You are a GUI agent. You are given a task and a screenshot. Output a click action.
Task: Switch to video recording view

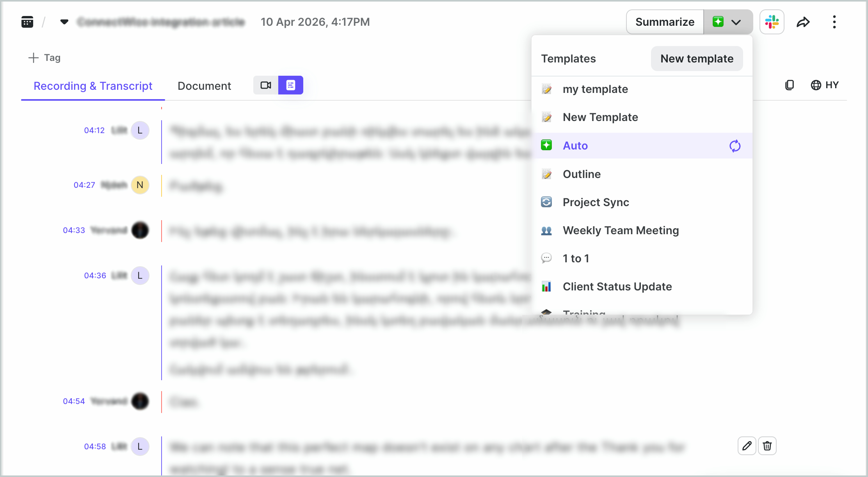coord(266,85)
